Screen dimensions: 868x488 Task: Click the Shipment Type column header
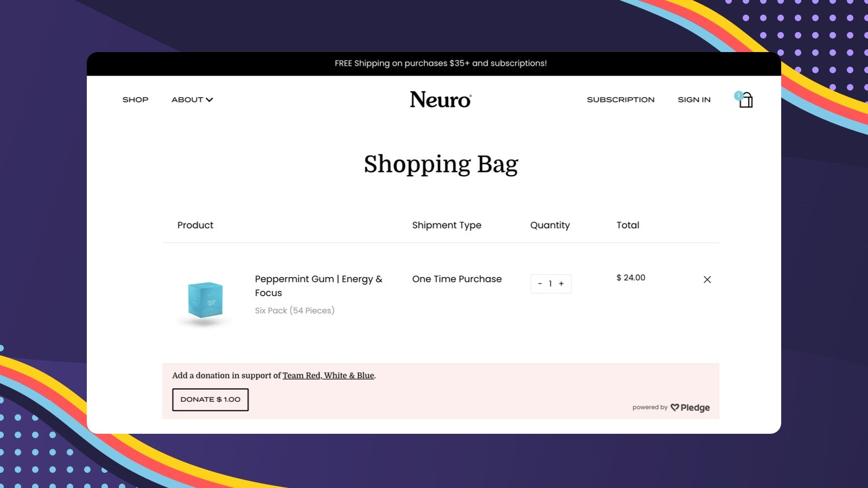click(446, 225)
